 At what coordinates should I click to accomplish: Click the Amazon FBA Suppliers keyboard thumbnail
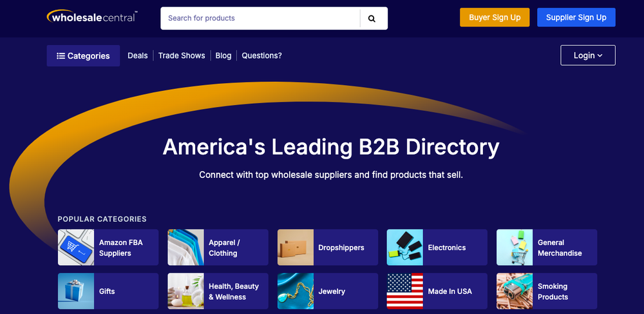pyautogui.click(x=76, y=248)
